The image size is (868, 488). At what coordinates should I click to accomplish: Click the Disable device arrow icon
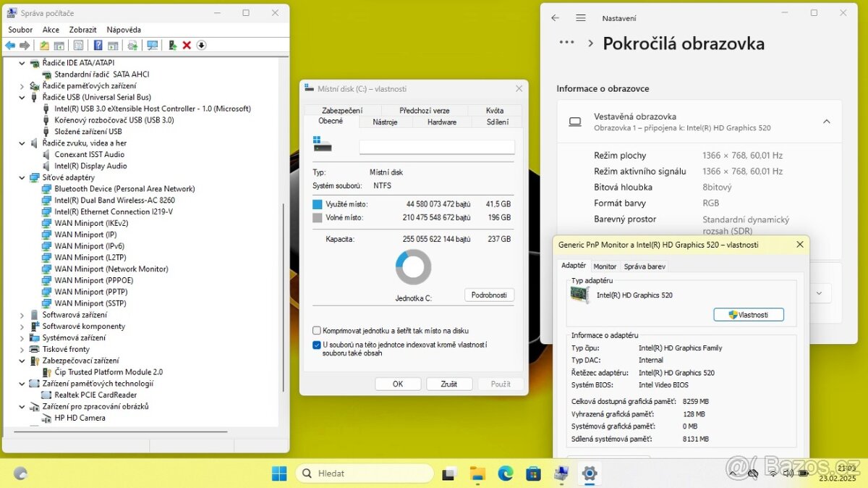click(202, 45)
